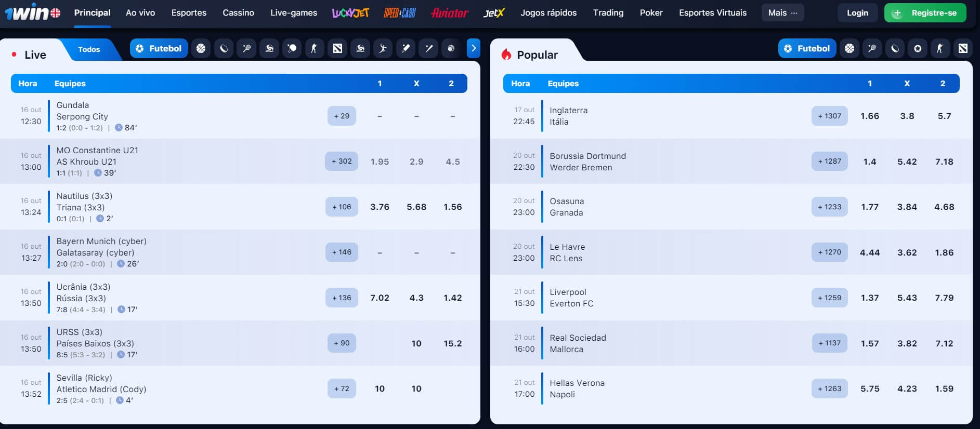Select basketball icon in Live panel

(201, 48)
